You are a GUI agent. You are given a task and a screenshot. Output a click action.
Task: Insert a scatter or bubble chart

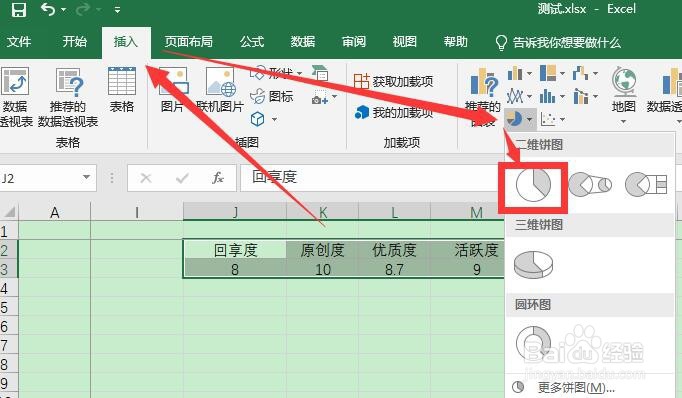(548, 119)
